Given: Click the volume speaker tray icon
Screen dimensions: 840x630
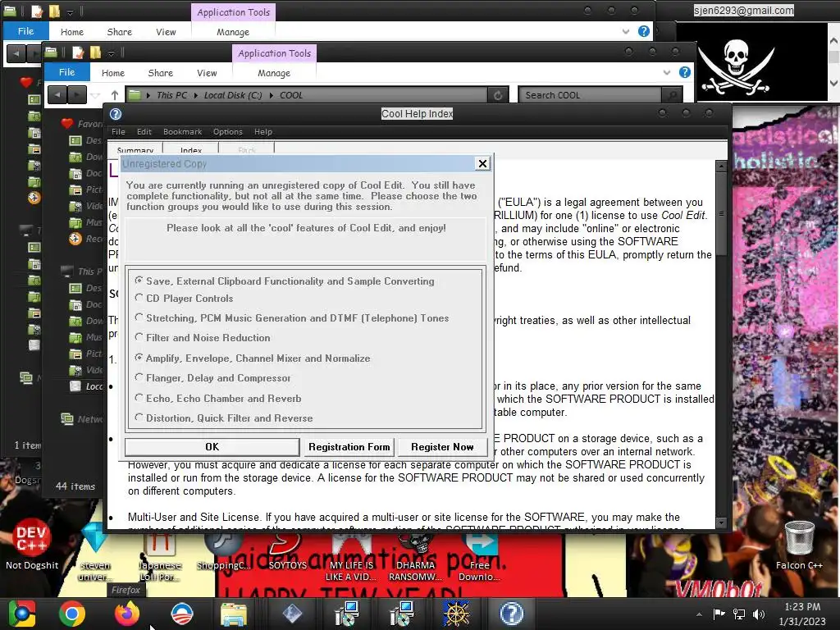Looking at the screenshot, I should tap(759, 614).
